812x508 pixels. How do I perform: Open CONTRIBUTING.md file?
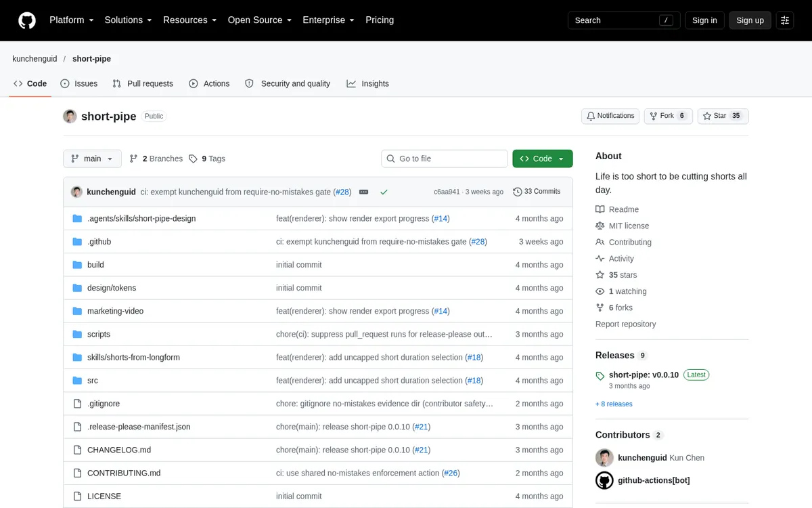pyautogui.click(x=124, y=473)
